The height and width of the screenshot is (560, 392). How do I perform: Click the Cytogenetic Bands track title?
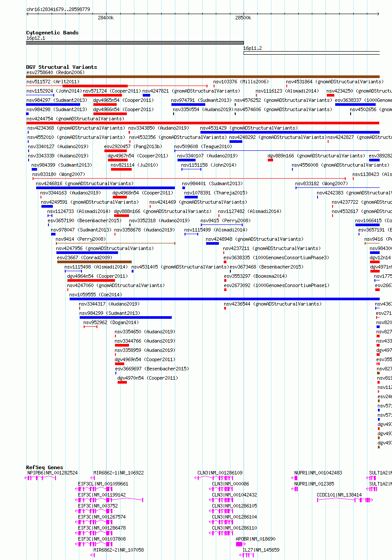52,33
